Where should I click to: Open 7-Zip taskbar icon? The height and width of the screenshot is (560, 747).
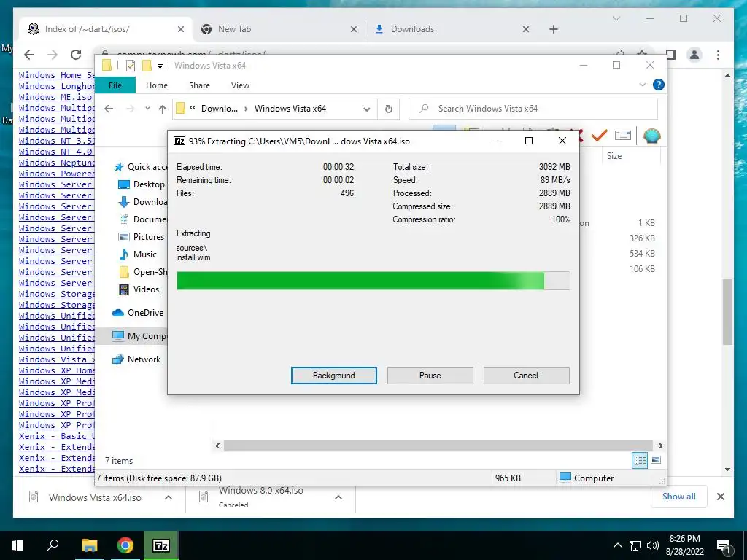coord(160,545)
